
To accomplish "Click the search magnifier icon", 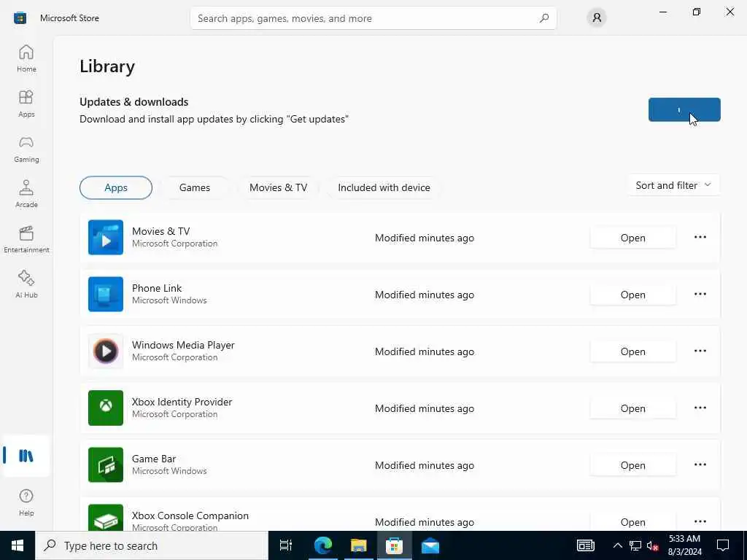I will (544, 18).
